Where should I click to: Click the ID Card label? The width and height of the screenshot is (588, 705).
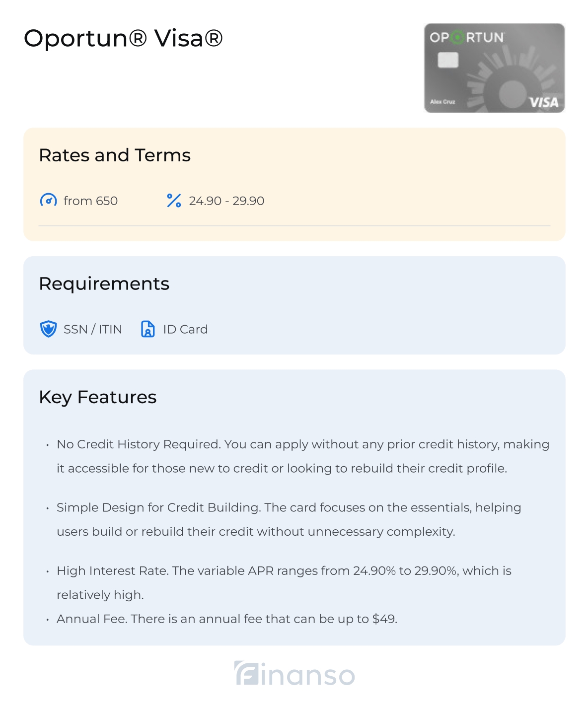pos(185,329)
